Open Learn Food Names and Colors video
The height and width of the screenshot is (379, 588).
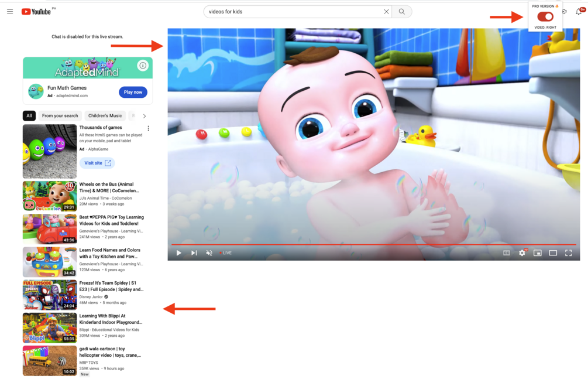[50, 262]
